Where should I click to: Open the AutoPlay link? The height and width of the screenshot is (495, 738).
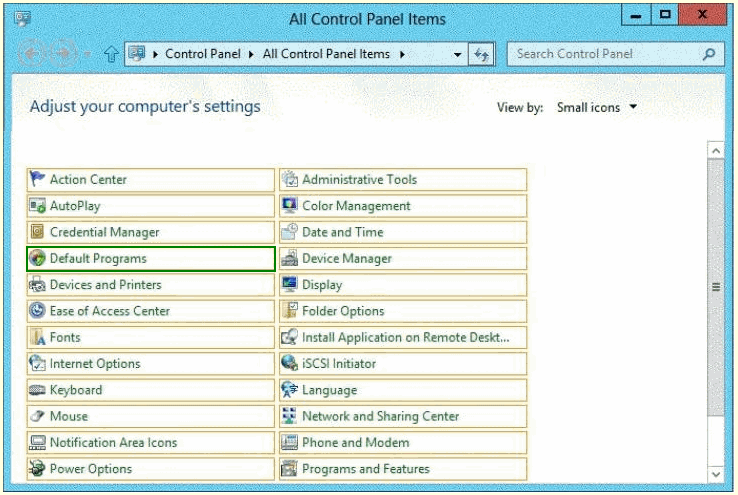pyautogui.click(x=75, y=206)
